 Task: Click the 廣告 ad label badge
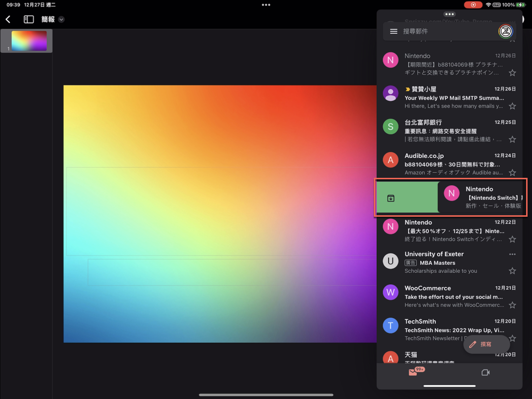click(x=410, y=263)
